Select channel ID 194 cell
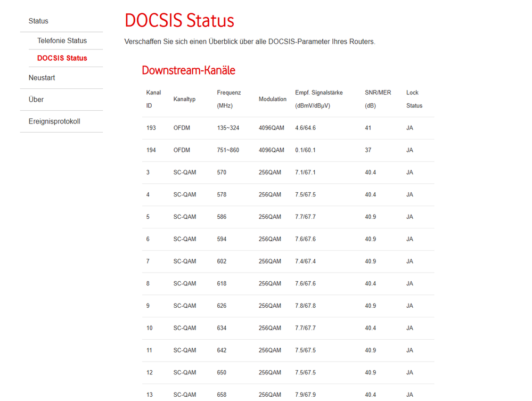The image size is (532, 401). pos(151,150)
